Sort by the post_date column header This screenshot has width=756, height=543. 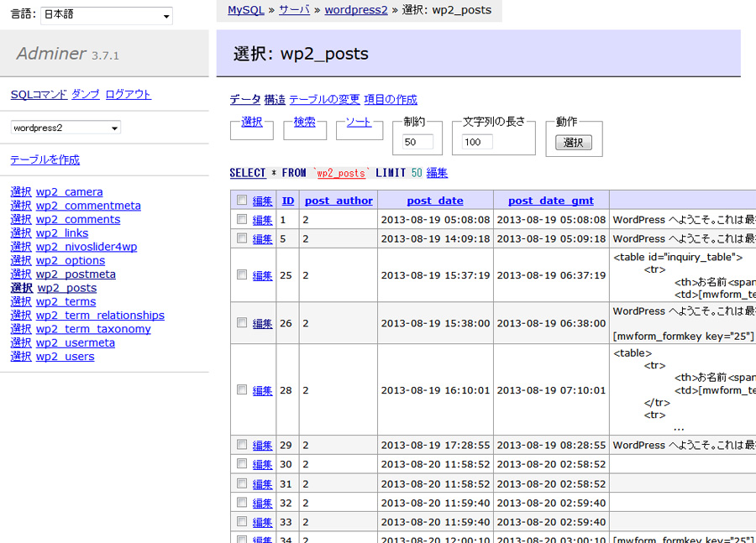pos(434,201)
